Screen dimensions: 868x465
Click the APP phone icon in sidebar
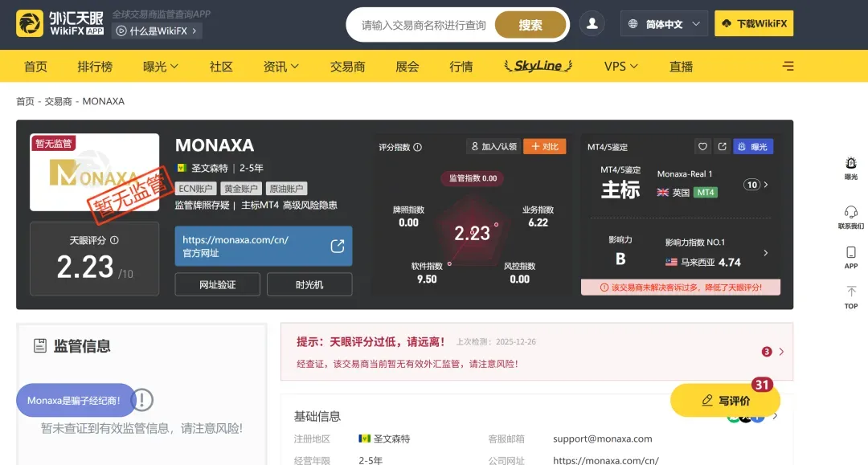851,258
